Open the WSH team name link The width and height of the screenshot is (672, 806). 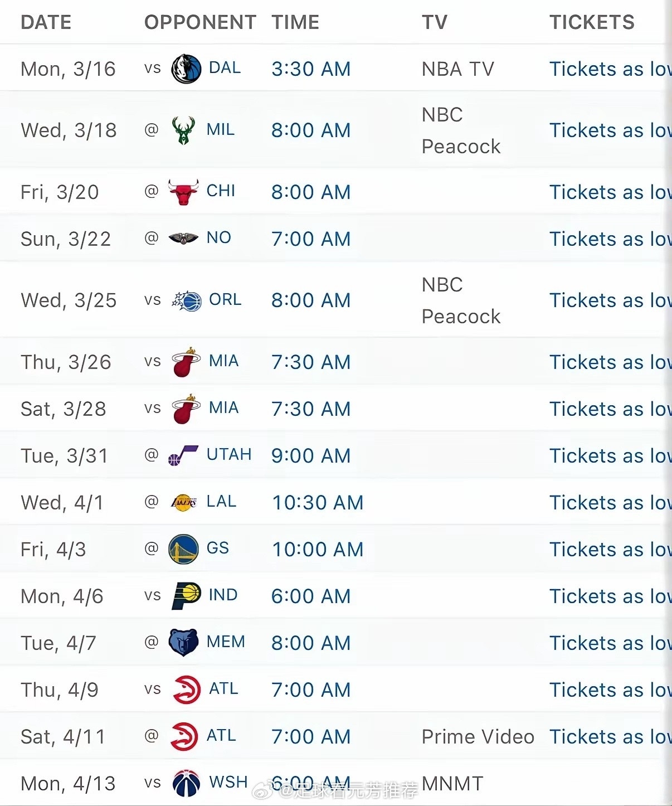[x=228, y=782]
